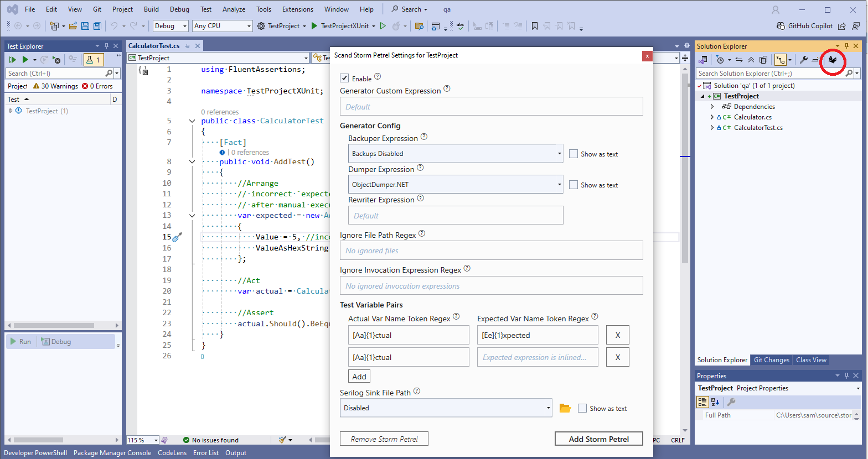Open the Error List tab at bottom
This screenshot has width=868, height=459.
click(206, 453)
